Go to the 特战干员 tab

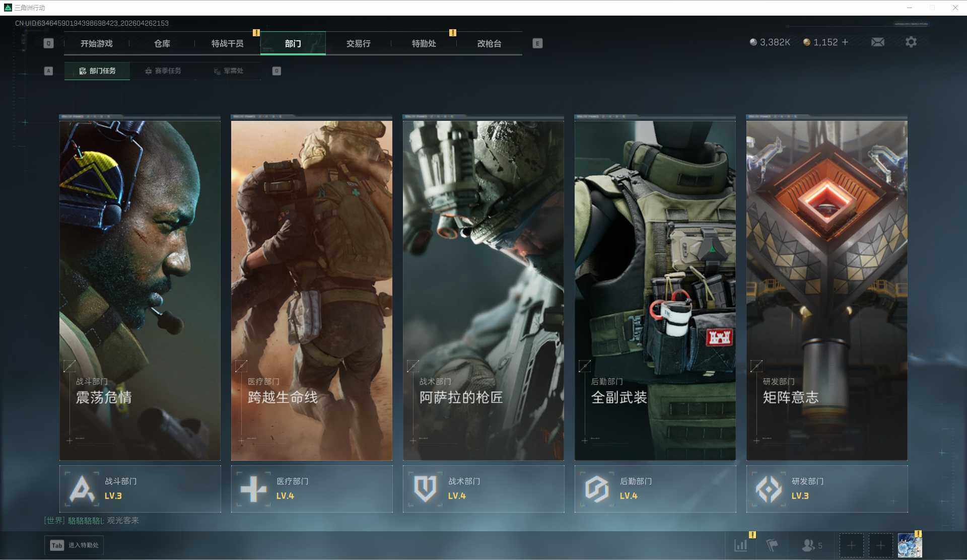click(x=227, y=44)
